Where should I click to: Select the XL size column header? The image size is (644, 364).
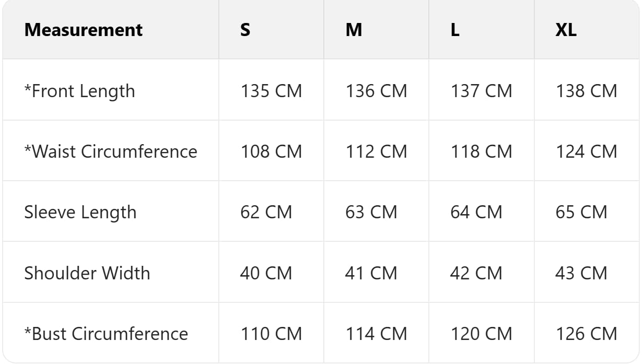pyautogui.click(x=566, y=30)
